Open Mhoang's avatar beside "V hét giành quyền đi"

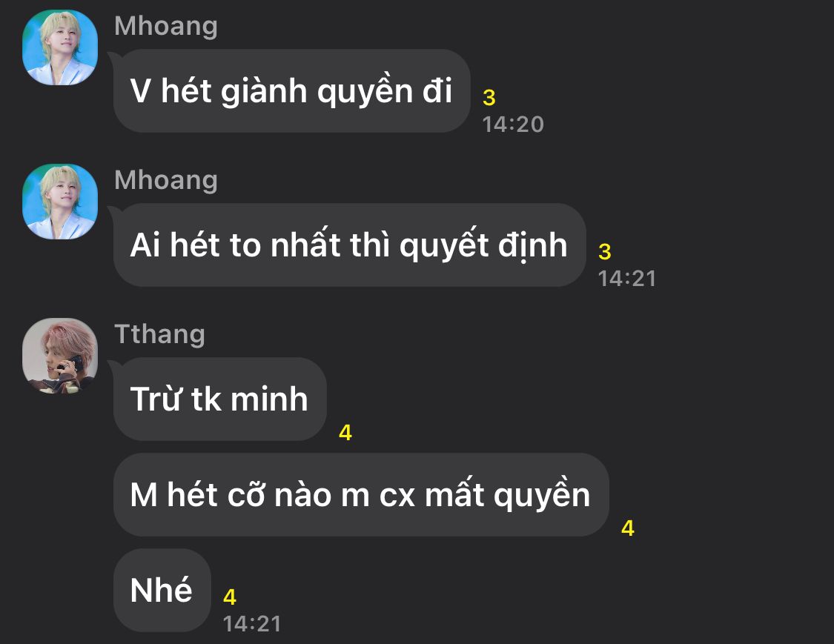click(60, 47)
